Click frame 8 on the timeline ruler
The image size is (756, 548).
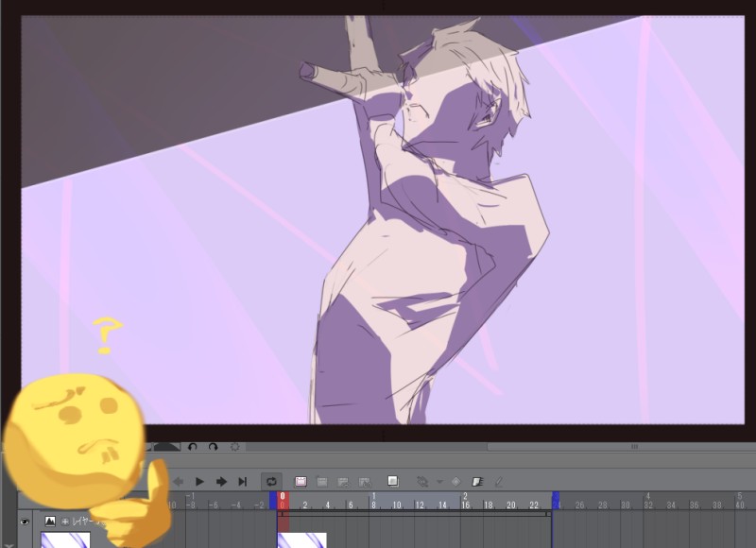[x=373, y=505]
